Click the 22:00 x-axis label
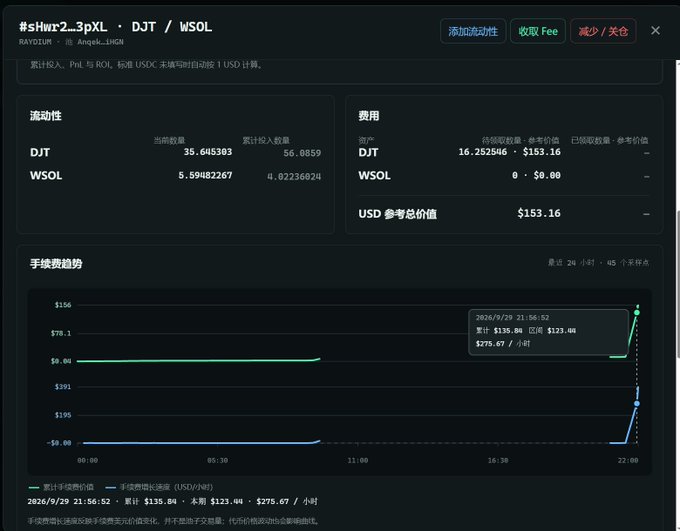680x531 pixels. [x=628, y=460]
